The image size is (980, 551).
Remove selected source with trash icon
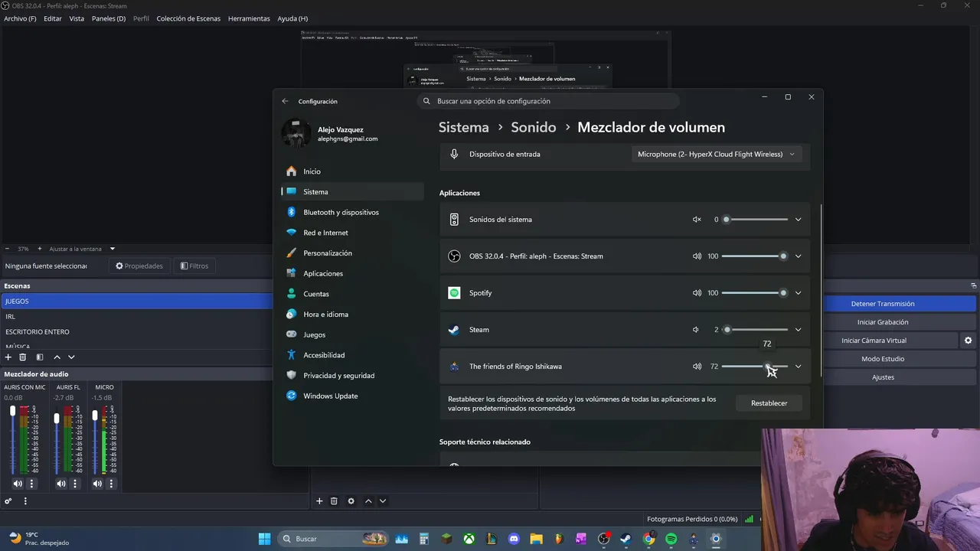pyautogui.click(x=334, y=501)
